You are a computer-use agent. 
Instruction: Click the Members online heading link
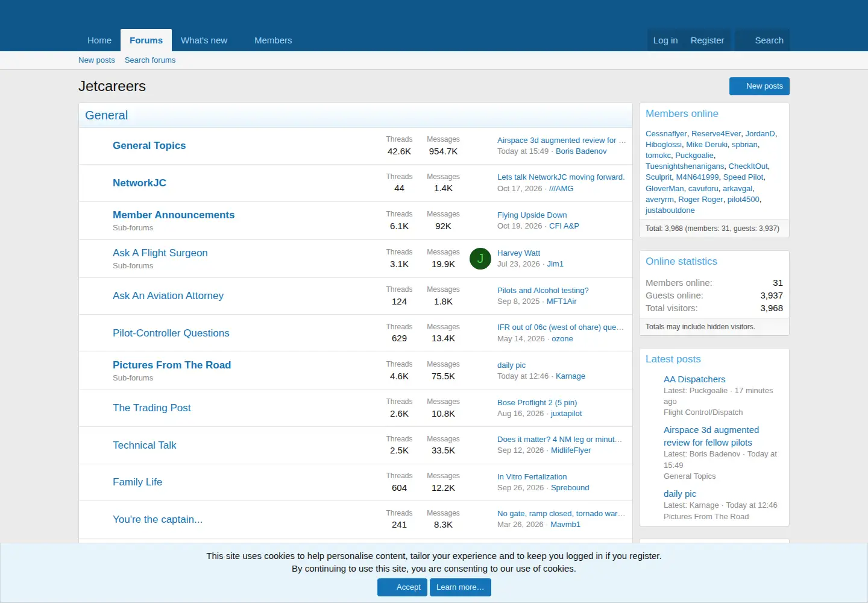682,113
